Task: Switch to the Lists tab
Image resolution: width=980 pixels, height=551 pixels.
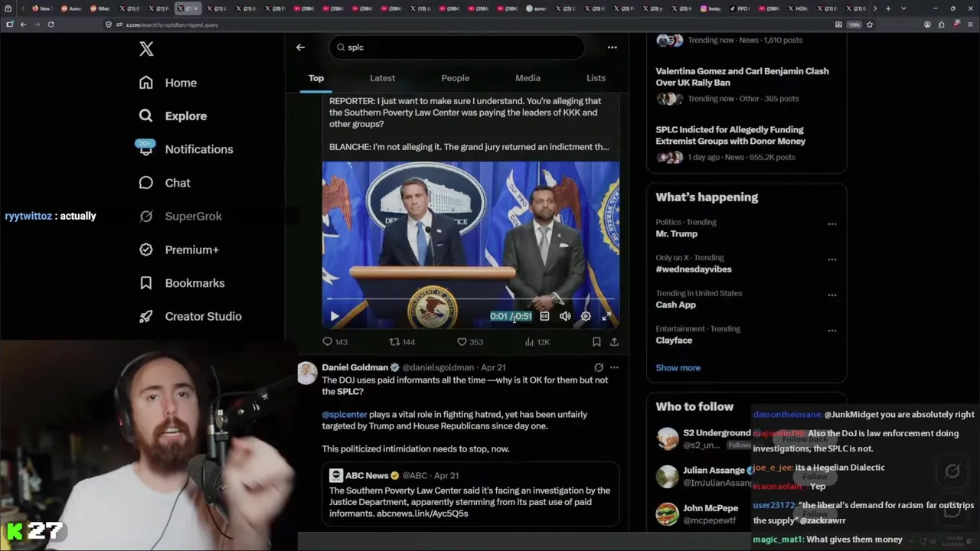Action: pos(596,78)
